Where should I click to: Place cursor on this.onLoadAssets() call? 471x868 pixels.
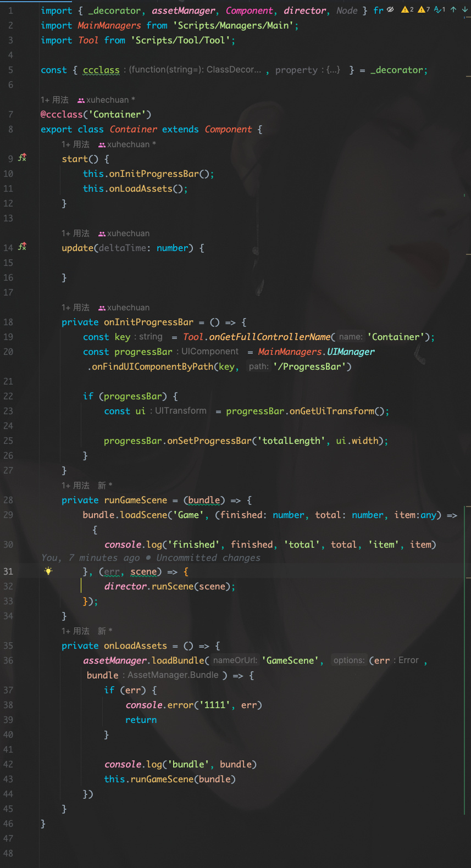(135, 188)
